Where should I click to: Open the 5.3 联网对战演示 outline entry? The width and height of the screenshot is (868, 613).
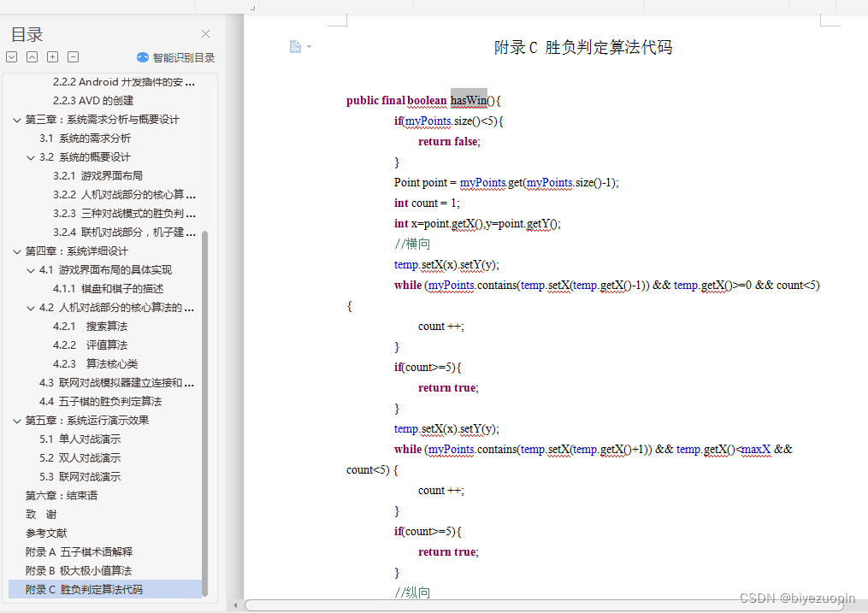80,476
